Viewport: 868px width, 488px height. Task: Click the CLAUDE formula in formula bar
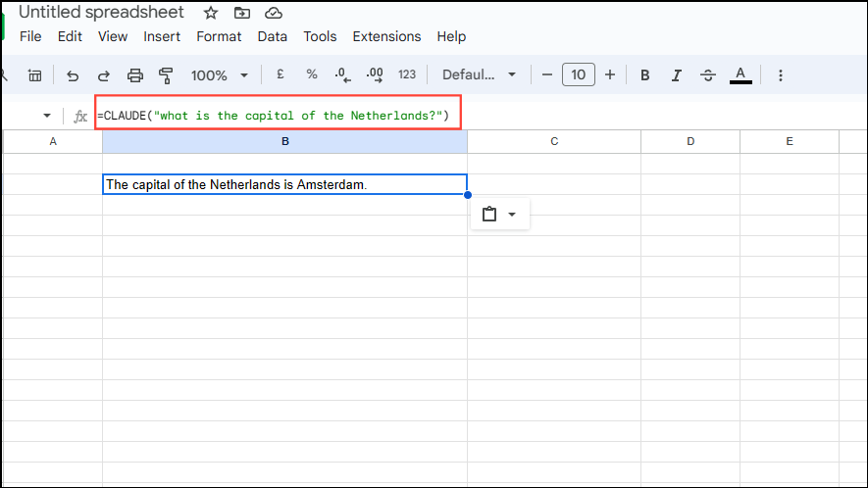[x=274, y=116]
